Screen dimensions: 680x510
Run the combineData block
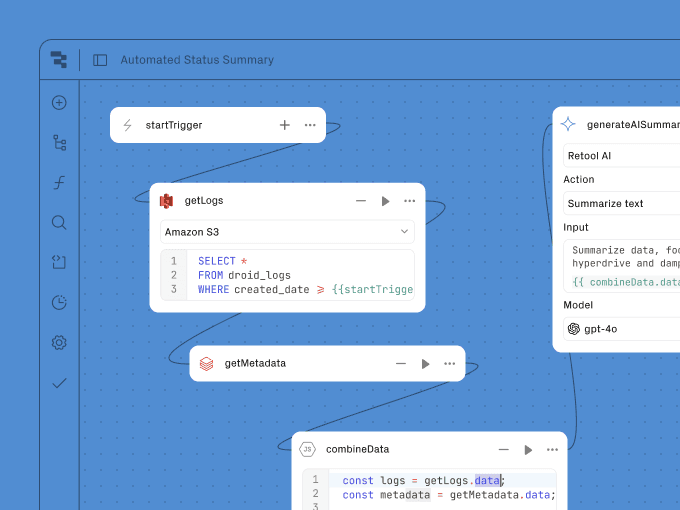(528, 450)
